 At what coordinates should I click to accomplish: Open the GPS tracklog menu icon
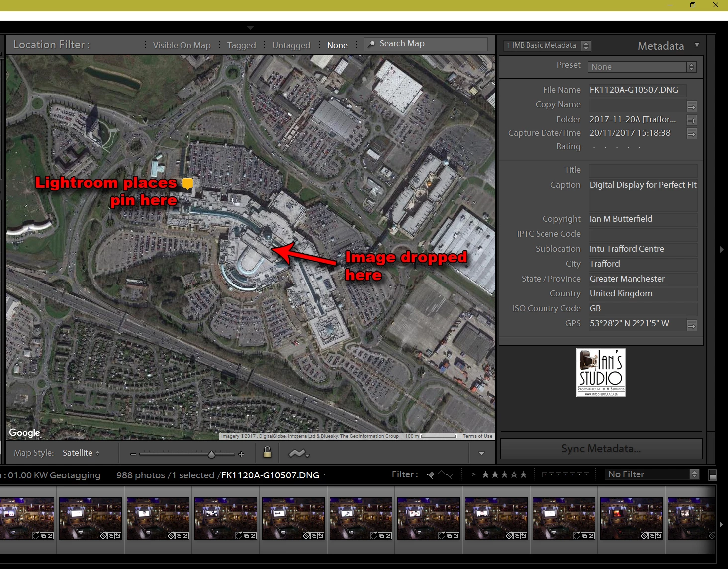299,453
